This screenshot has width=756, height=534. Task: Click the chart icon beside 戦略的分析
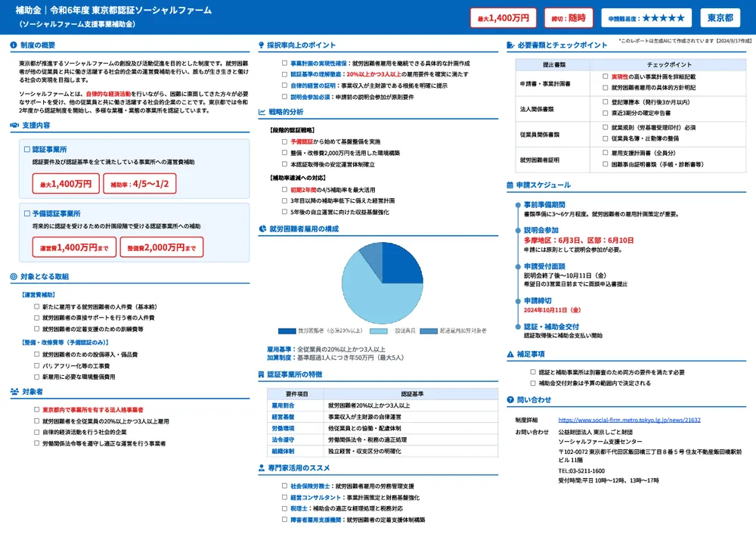tap(262, 112)
